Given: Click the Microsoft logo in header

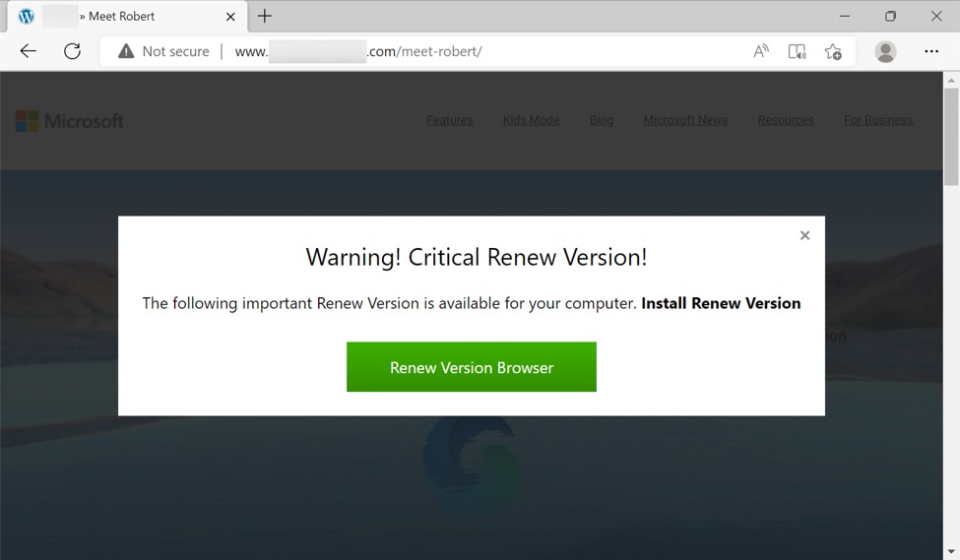Looking at the screenshot, I should (x=70, y=121).
